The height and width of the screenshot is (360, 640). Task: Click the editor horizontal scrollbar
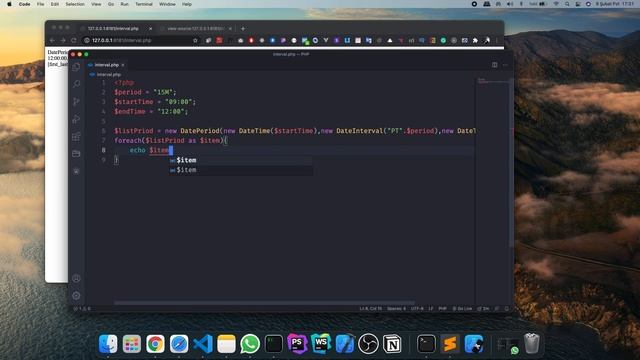tap(264, 303)
